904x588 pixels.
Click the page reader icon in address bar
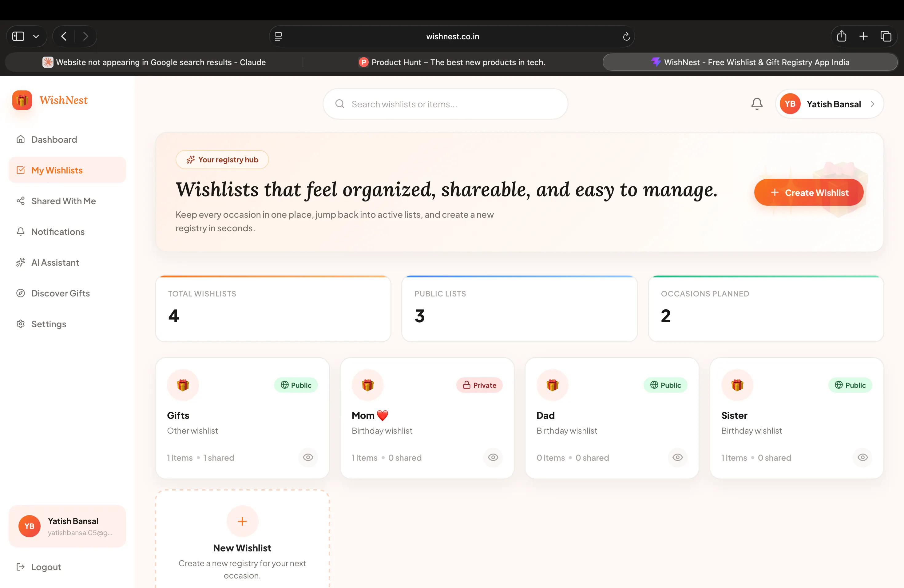pyautogui.click(x=278, y=37)
